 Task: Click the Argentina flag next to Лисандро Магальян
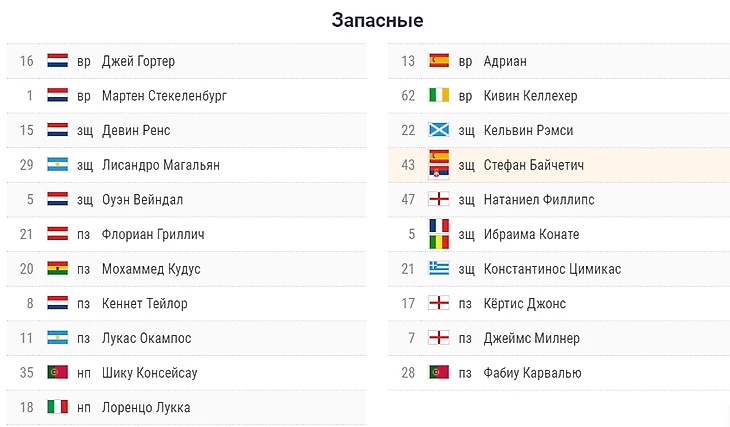(x=57, y=165)
